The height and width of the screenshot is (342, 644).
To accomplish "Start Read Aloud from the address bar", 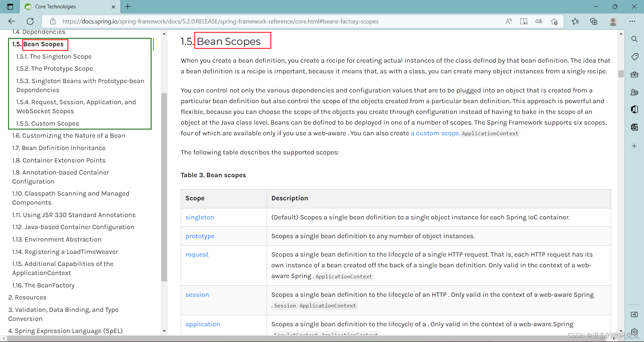I will point(508,21).
